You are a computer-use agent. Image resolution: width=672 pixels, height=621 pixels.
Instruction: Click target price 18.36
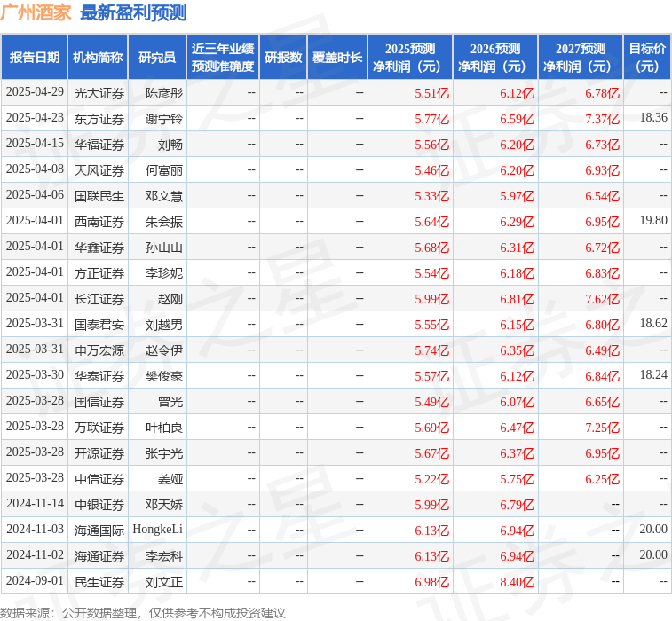pos(653,117)
